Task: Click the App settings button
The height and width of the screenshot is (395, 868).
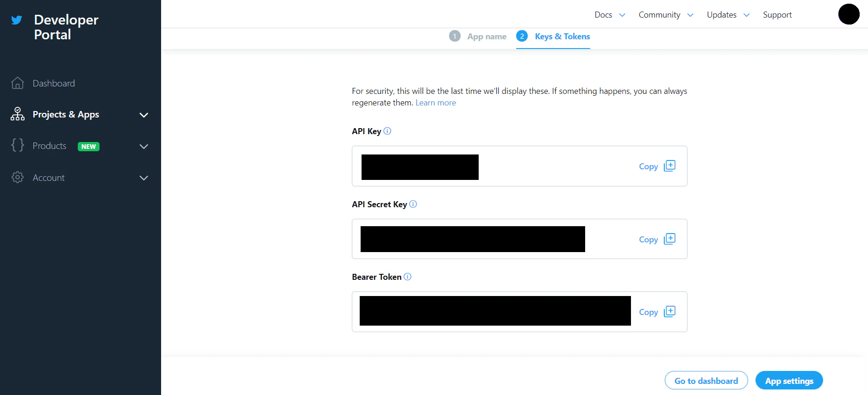Action: [789, 380]
